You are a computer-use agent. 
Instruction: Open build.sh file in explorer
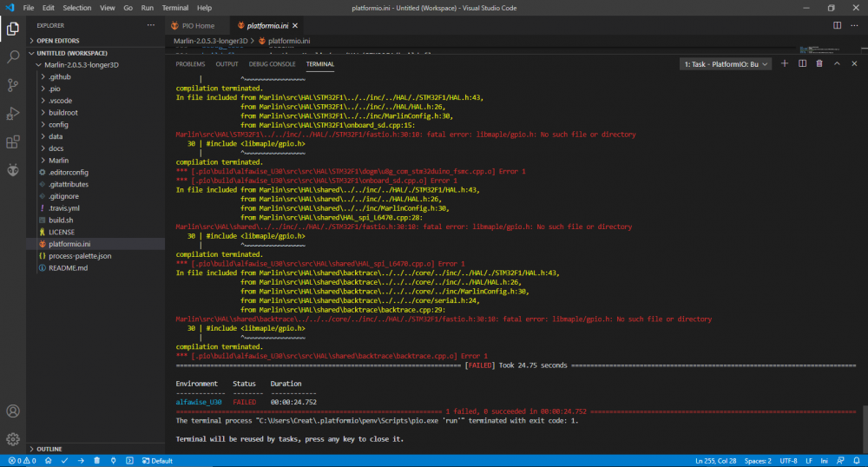(95, 220)
